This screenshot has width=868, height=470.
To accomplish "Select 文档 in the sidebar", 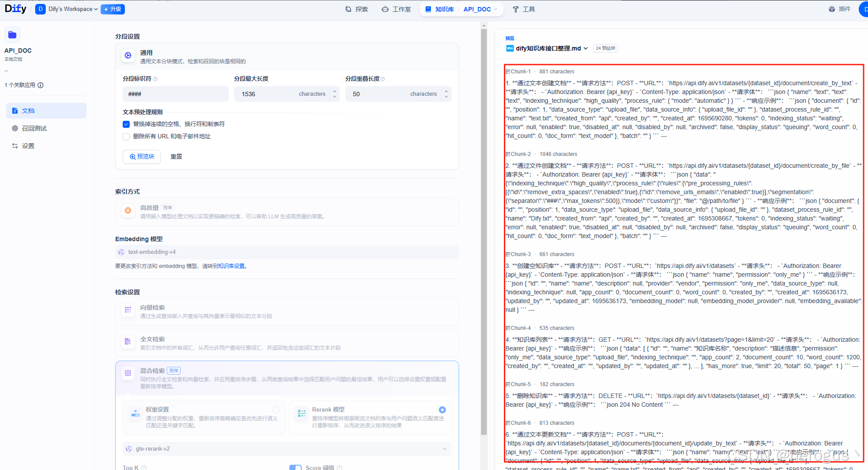I will click(46, 111).
